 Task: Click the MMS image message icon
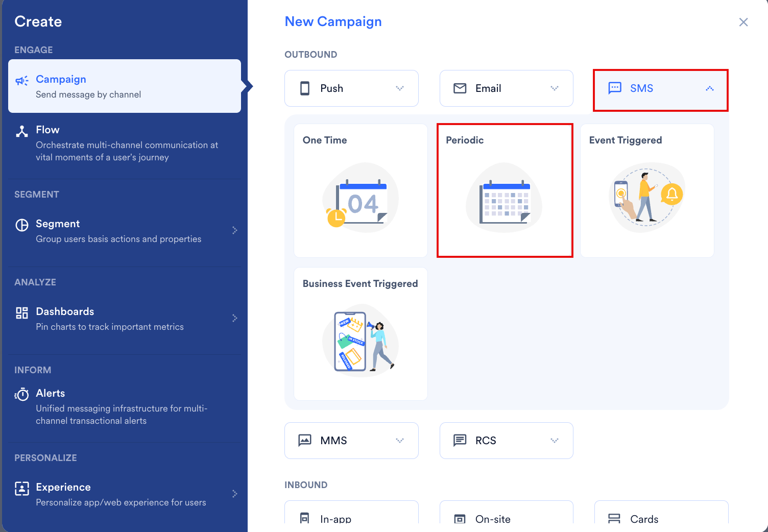click(305, 440)
